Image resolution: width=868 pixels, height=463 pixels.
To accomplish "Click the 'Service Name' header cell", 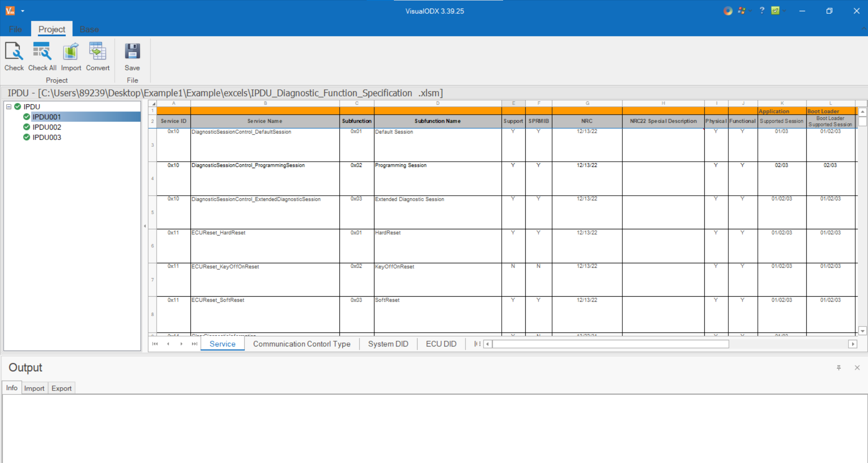I will click(265, 121).
